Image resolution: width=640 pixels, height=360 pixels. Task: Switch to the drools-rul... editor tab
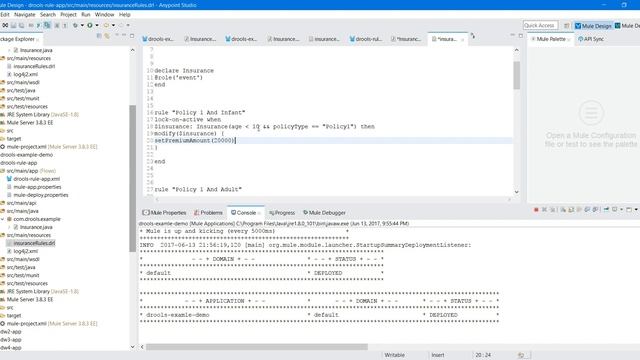point(366,39)
